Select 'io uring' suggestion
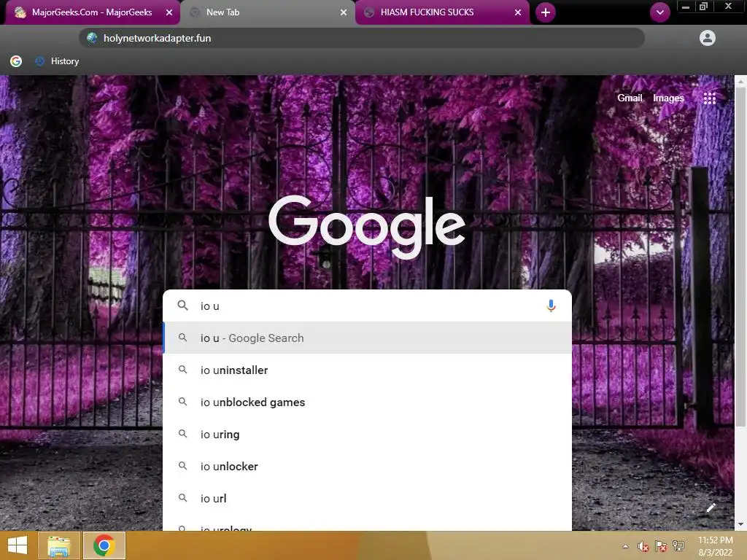 pyautogui.click(x=367, y=435)
